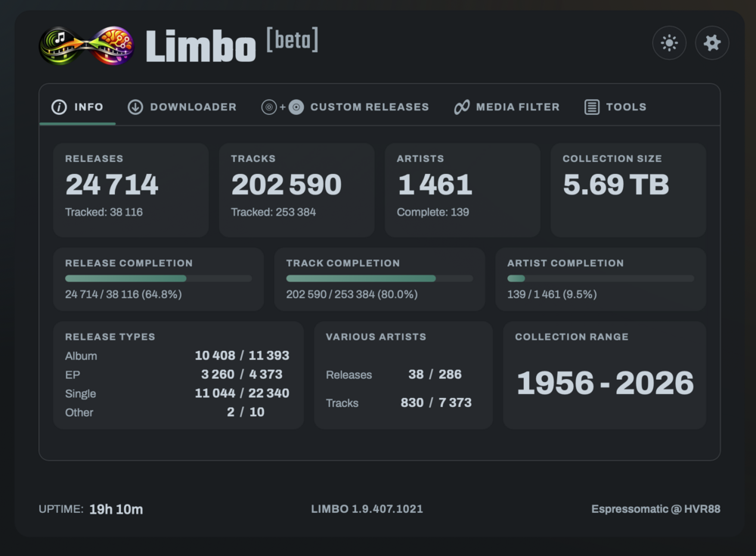Click the Releases count card 24 714
This screenshot has height=556, width=756.
(x=131, y=190)
